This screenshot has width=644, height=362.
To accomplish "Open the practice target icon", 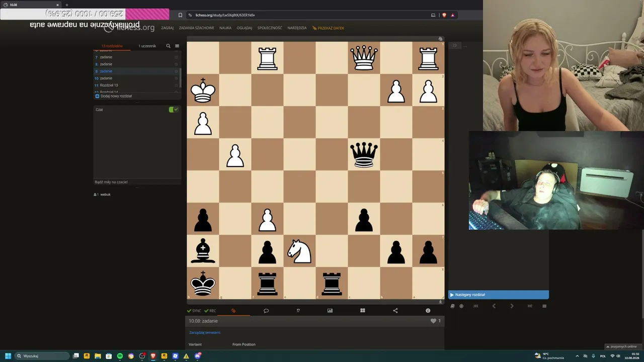I will tap(461, 306).
